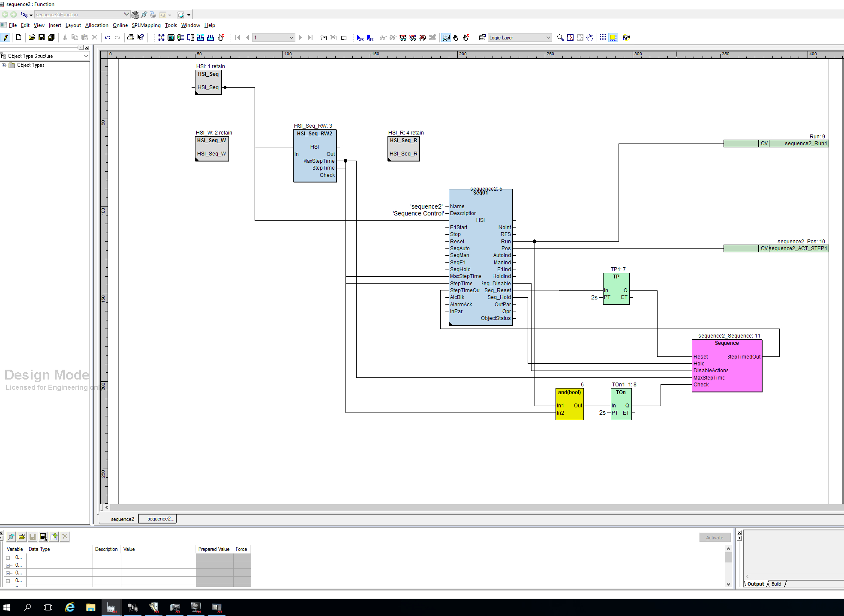Viewport: 844px width, 616px height.
Task: Click the pin icon in watch toolbar
Action: (11, 536)
